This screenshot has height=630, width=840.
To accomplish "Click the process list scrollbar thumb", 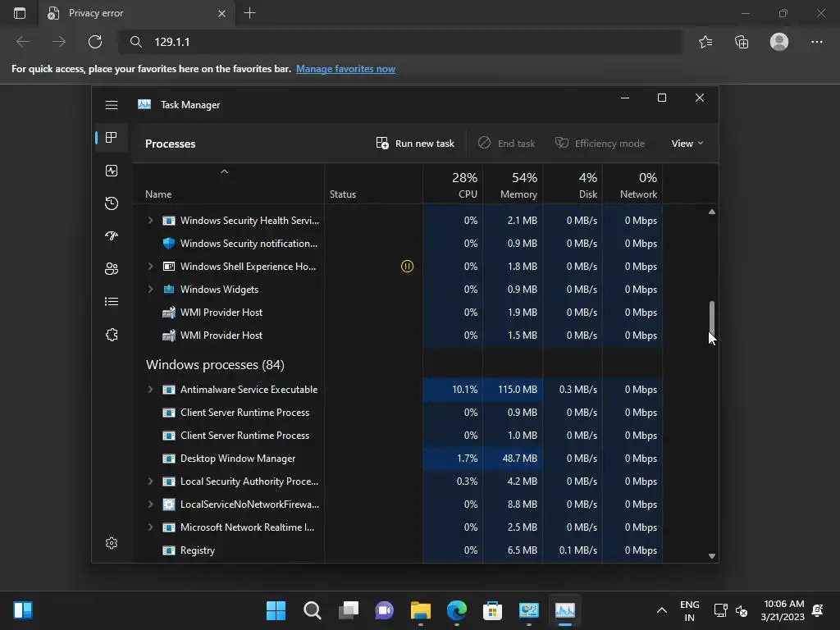I will point(712,317).
